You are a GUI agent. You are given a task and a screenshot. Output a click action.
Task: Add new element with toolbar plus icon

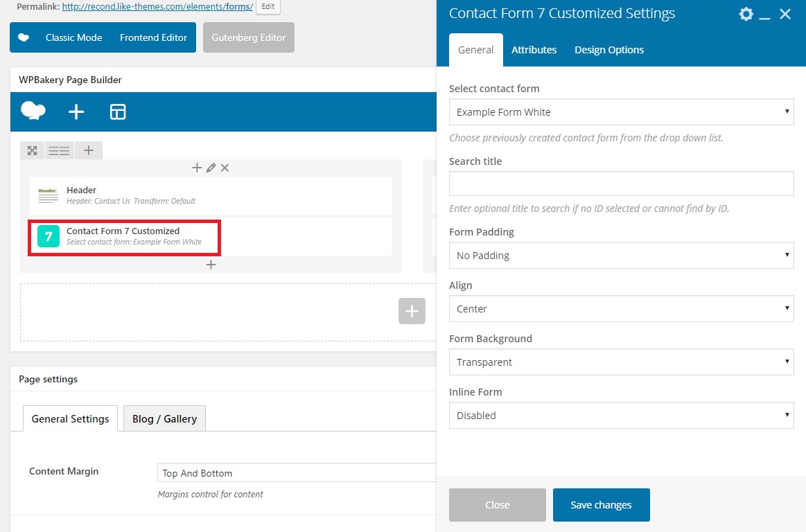click(x=76, y=112)
